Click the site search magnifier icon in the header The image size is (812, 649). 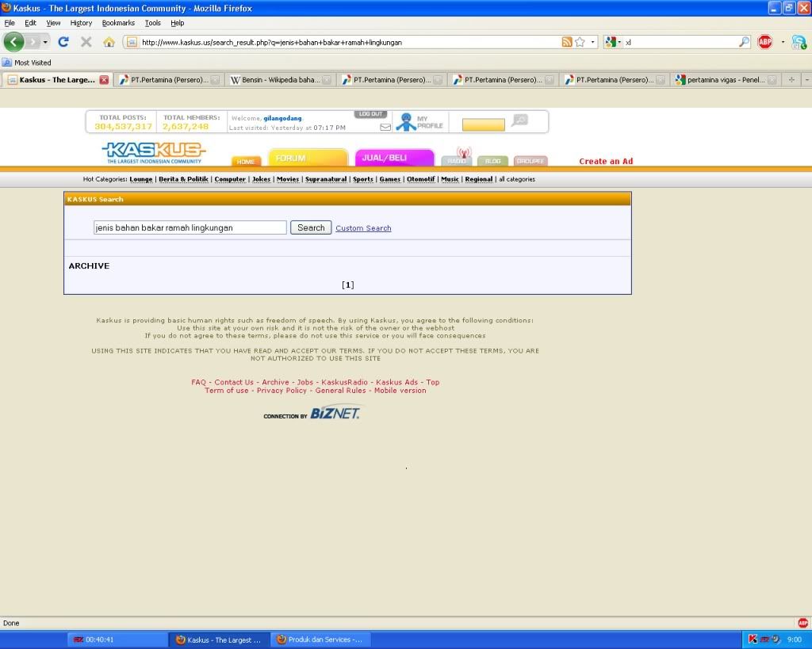click(519, 120)
